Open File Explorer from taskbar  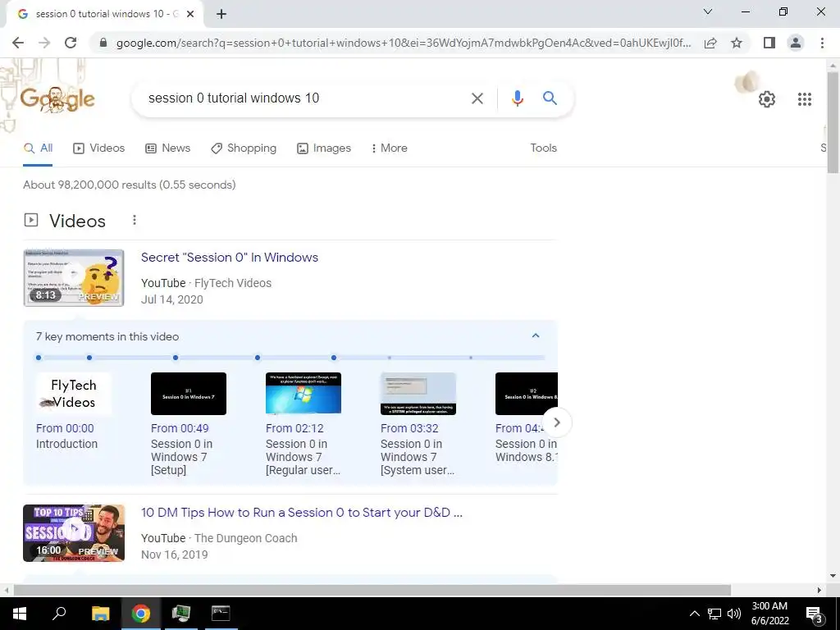100,614
